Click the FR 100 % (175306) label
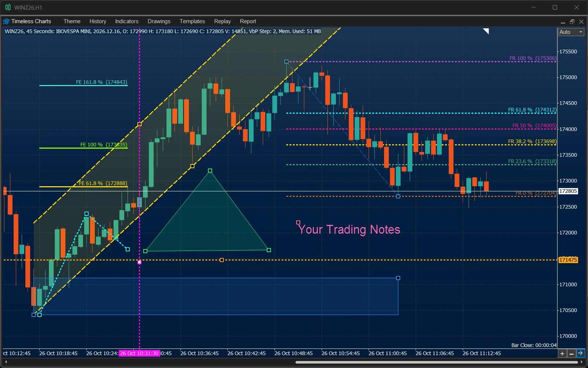The image size is (588, 368). click(533, 58)
